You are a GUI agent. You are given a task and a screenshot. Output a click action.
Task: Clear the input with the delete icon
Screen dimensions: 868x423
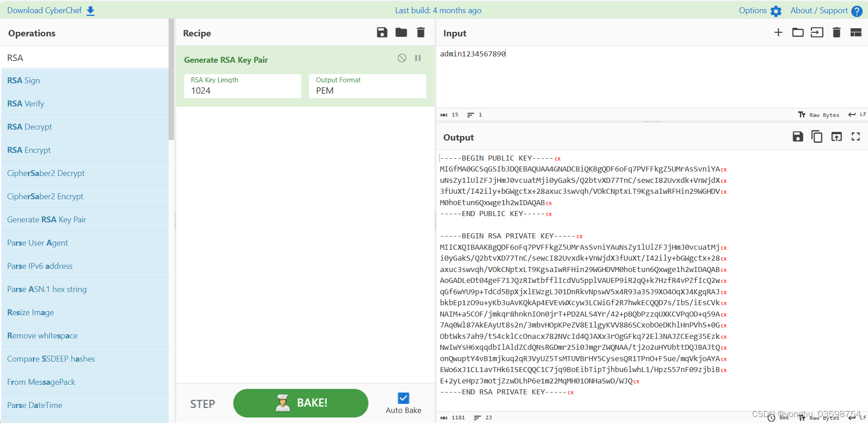pos(837,32)
